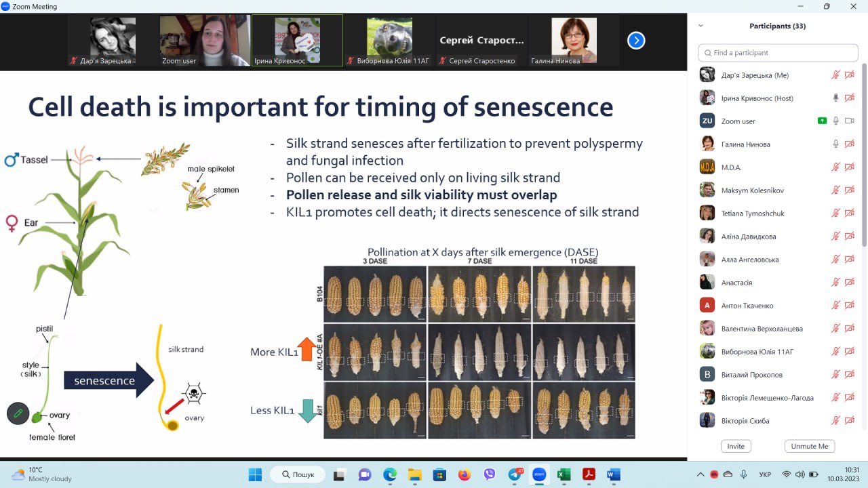Select Сергей Старостенко video tile
This screenshot has height=488, width=868.
(x=481, y=41)
